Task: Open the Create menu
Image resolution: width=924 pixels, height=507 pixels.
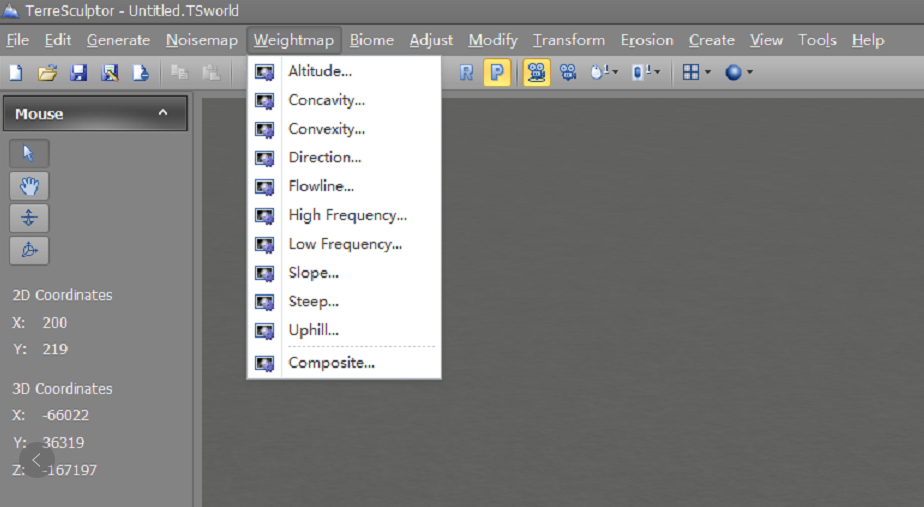Action: (x=712, y=40)
